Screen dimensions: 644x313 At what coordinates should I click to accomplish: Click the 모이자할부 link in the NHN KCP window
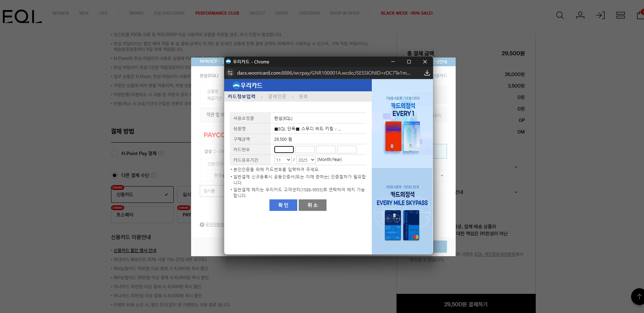point(214,224)
